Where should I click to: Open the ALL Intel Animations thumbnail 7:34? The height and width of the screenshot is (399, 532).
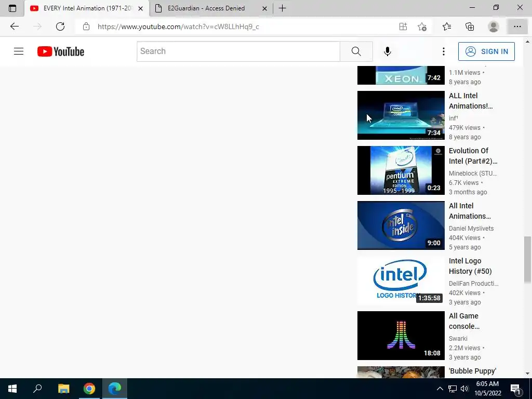pos(401,115)
